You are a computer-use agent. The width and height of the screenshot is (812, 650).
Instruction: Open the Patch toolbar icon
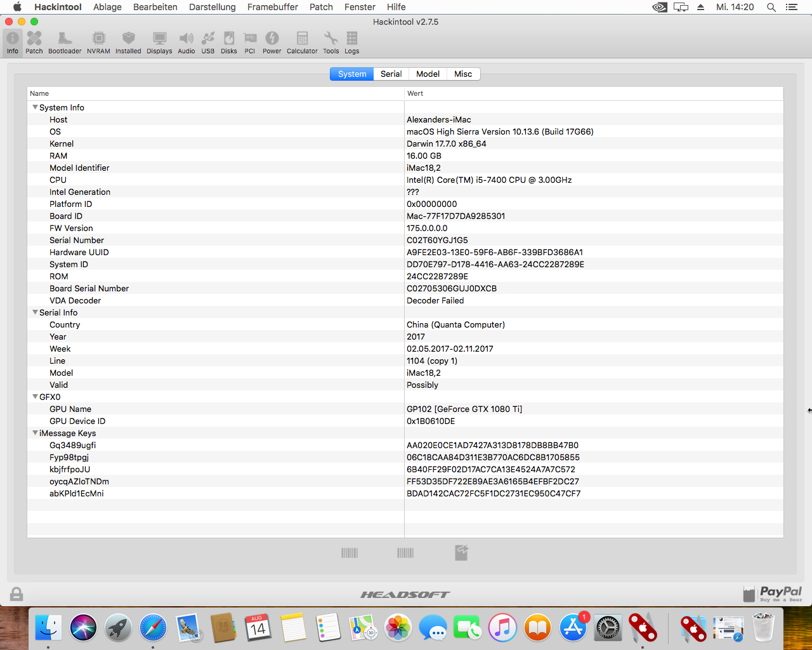(34, 43)
